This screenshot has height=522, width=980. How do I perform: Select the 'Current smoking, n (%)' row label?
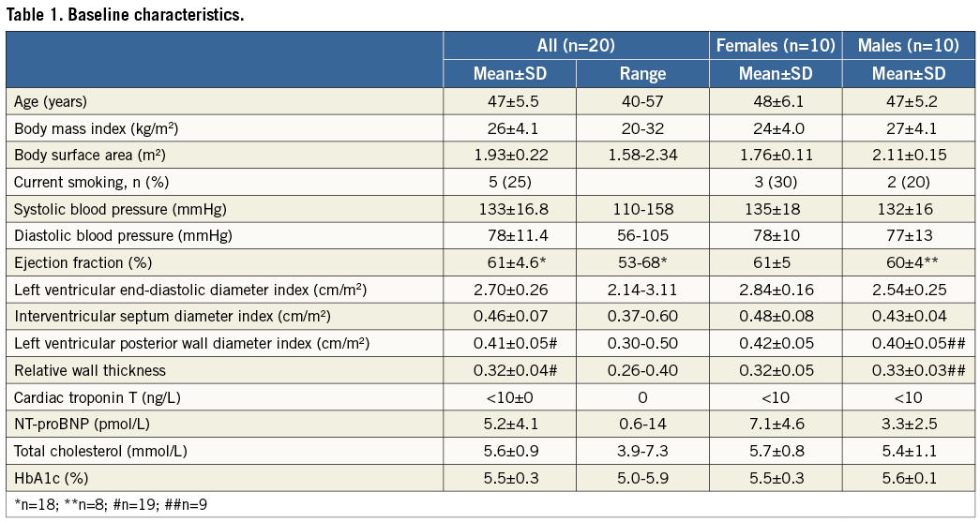[87, 181]
